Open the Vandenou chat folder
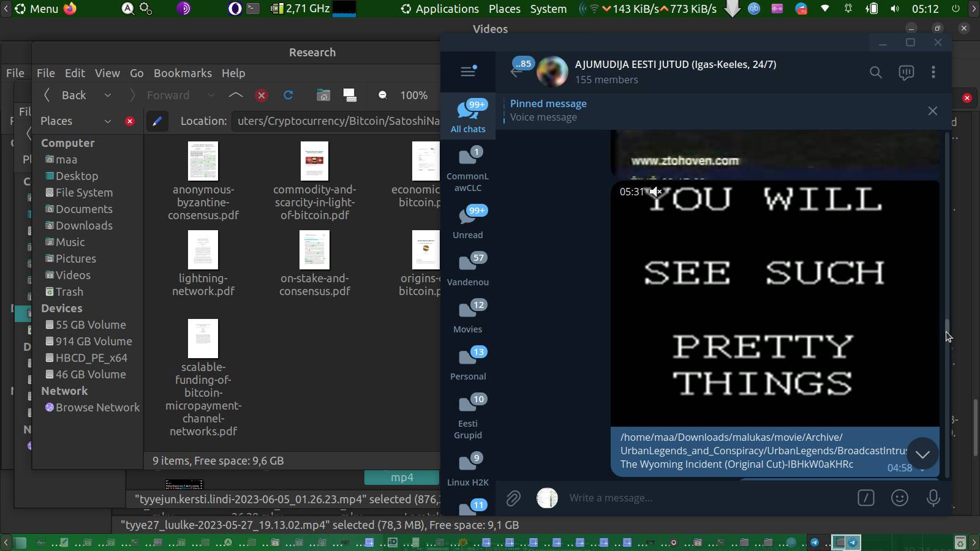This screenshot has height=551, width=980. tap(468, 269)
